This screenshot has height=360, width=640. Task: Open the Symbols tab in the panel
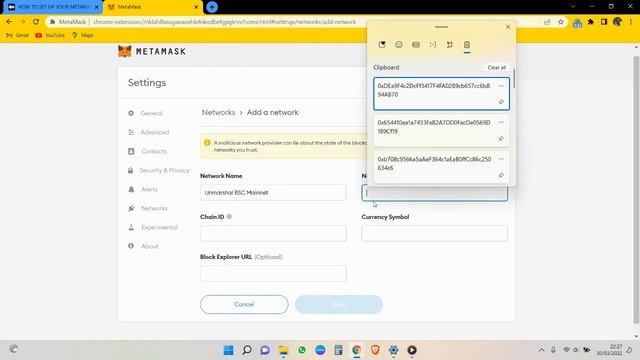click(x=450, y=44)
